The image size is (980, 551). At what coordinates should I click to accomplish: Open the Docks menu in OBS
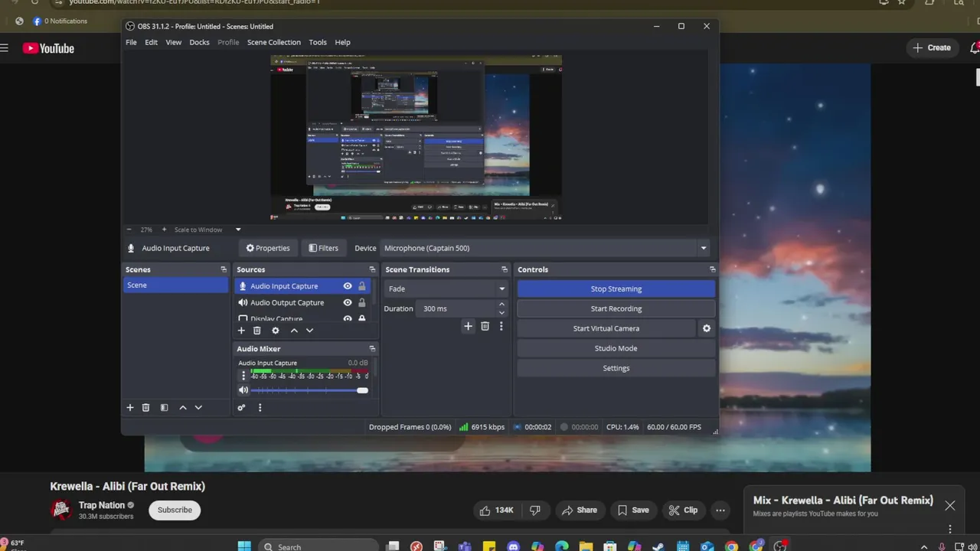tap(199, 42)
